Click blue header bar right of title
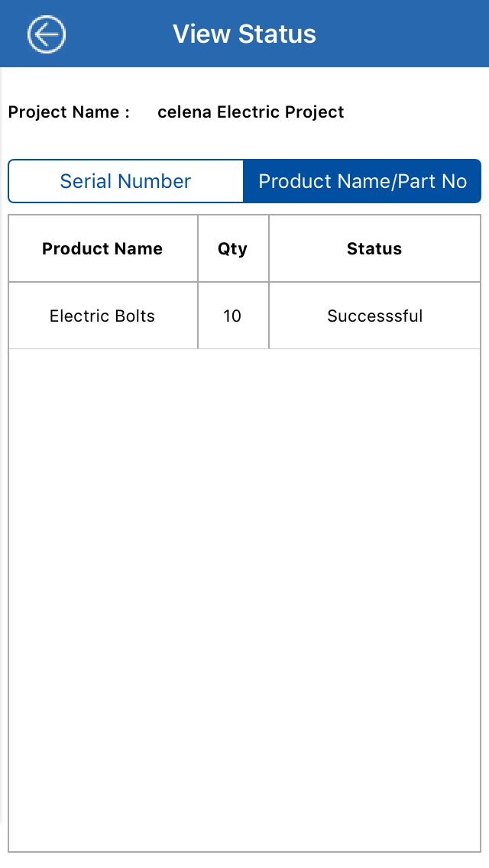Image resolution: width=489 pixels, height=868 pixels. click(x=413, y=34)
